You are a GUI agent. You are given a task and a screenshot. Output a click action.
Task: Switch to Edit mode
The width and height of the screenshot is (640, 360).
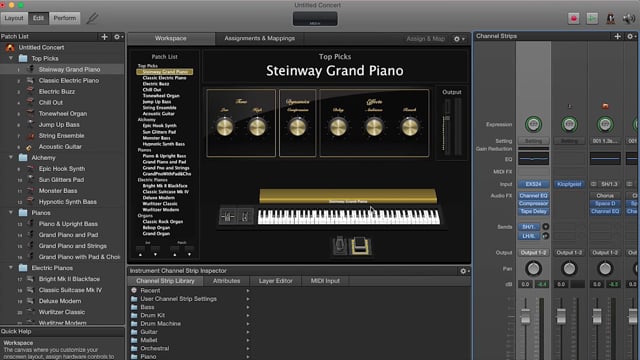38,18
